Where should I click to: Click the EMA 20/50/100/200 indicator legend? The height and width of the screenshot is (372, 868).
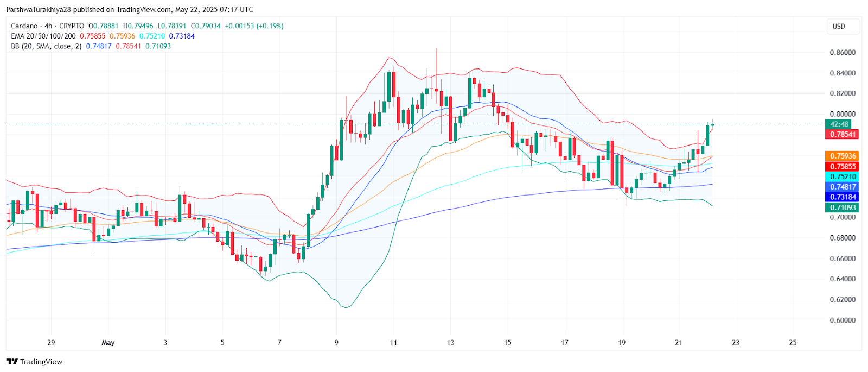pos(43,36)
